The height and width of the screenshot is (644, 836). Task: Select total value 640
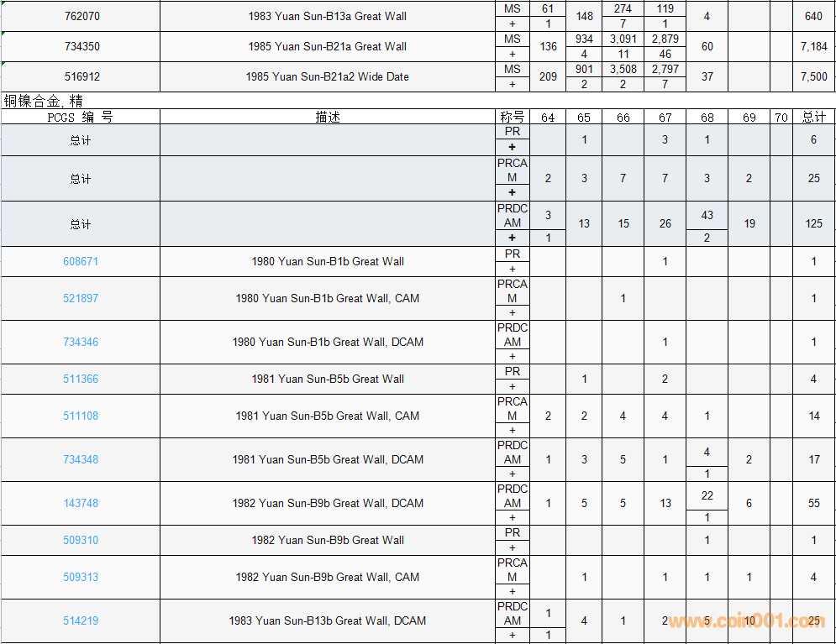(813, 17)
